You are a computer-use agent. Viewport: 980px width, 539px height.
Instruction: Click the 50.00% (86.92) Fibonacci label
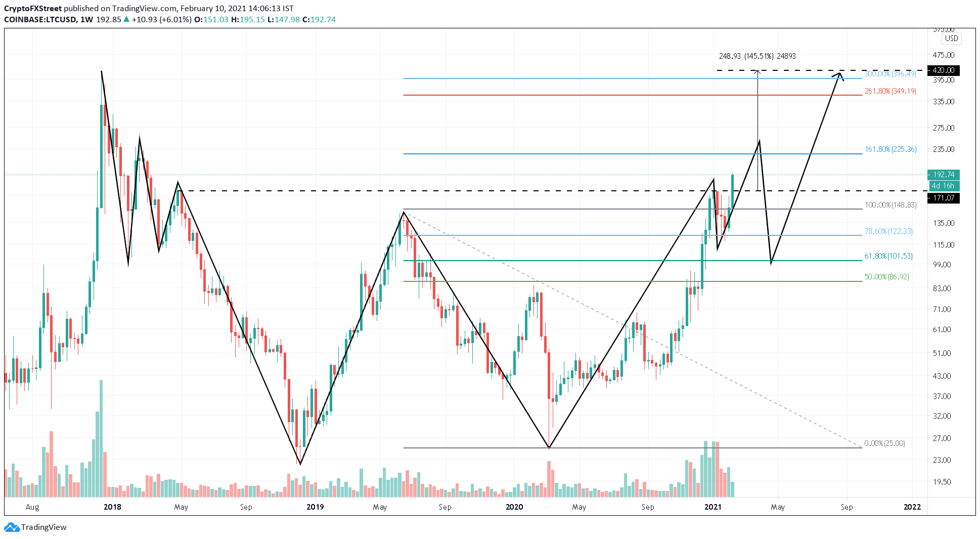pos(886,277)
